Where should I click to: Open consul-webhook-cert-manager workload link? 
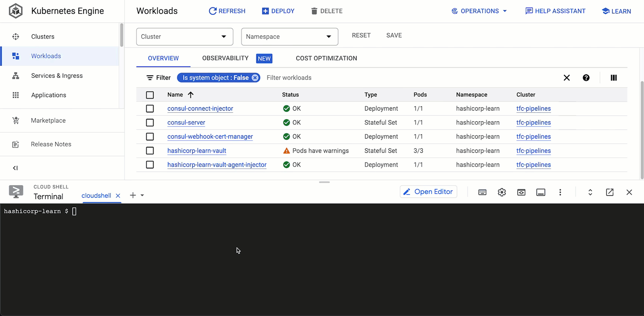click(210, 137)
